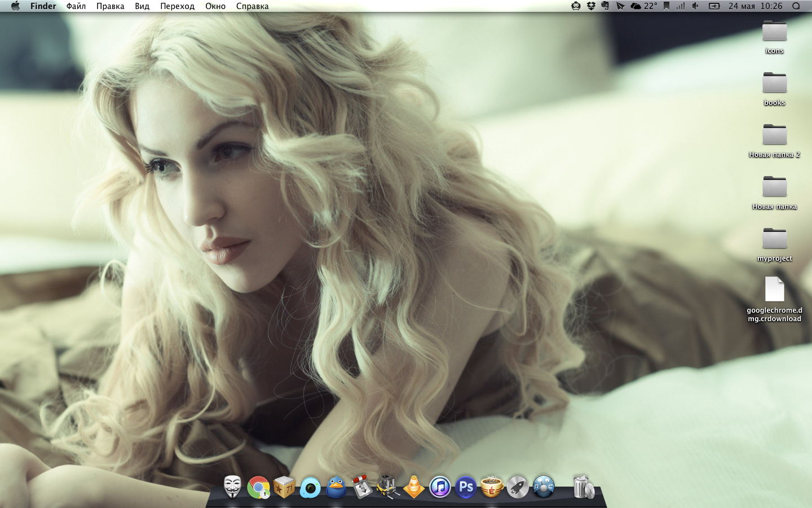The width and height of the screenshot is (812, 508).
Task: Open Spotlight search magnifier
Action: tap(796, 6)
